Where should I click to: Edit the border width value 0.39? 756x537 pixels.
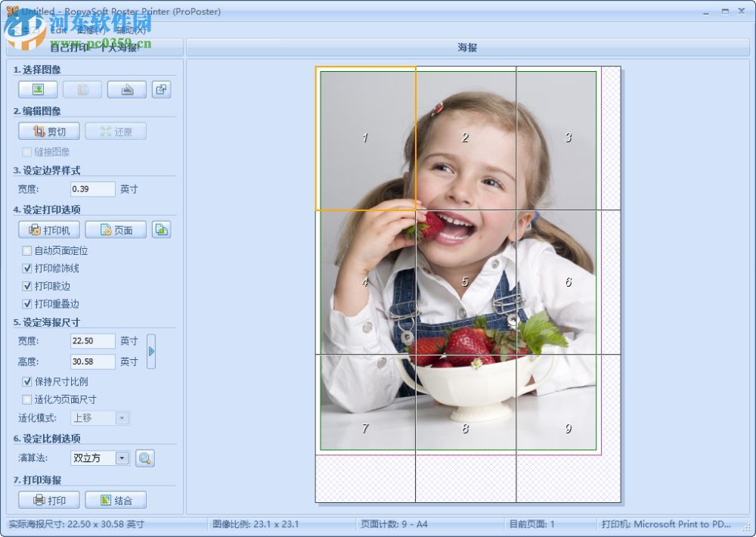(92, 188)
